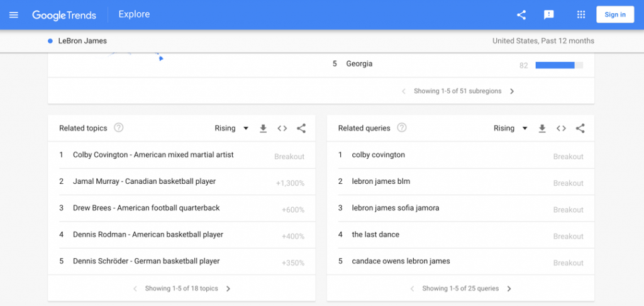This screenshot has width=644, height=306.
Task: Go to next page of topics
Action: pyautogui.click(x=228, y=289)
